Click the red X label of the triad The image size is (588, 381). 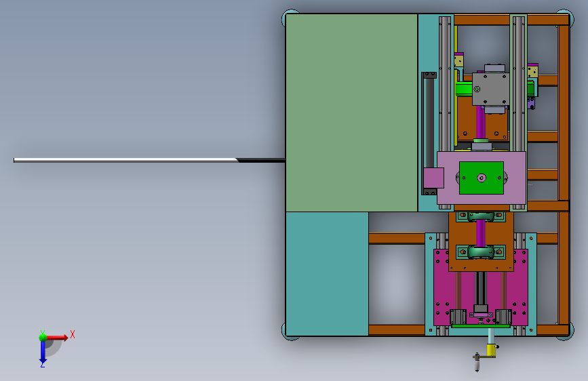[73, 334]
